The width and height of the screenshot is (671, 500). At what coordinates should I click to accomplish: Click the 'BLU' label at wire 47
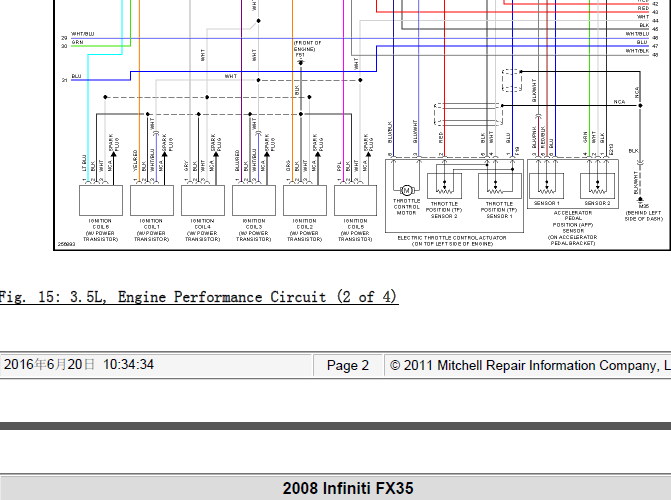coord(642,42)
